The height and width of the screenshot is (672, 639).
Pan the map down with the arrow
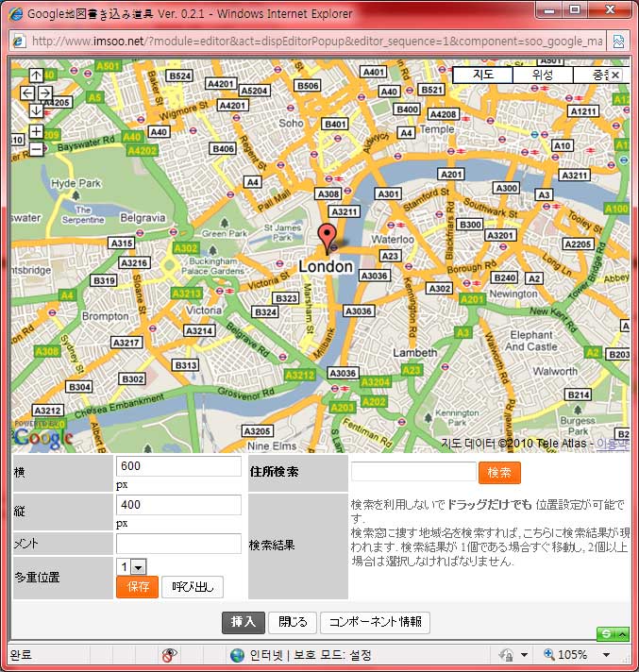(x=36, y=110)
